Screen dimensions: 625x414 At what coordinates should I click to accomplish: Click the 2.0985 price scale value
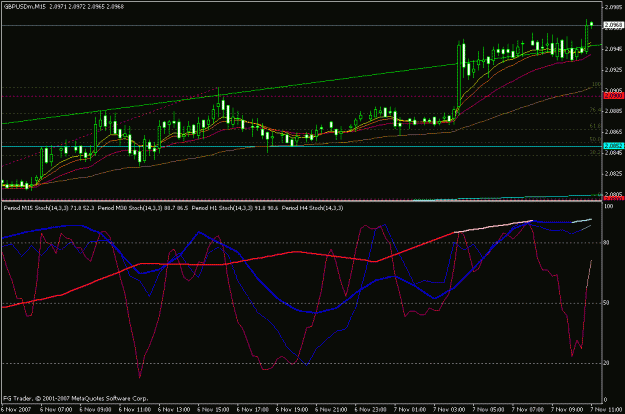[x=614, y=7]
